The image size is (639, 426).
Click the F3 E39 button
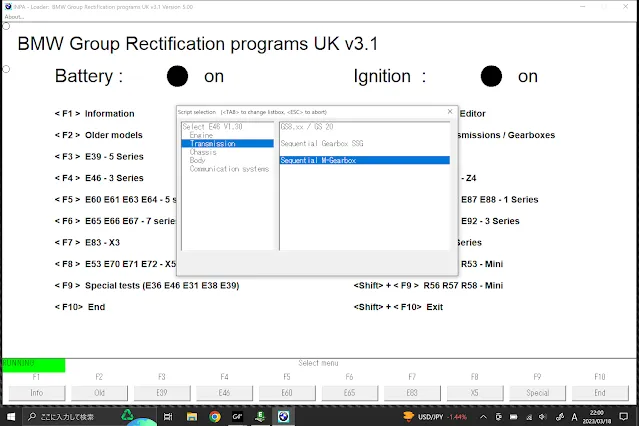coord(162,393)
